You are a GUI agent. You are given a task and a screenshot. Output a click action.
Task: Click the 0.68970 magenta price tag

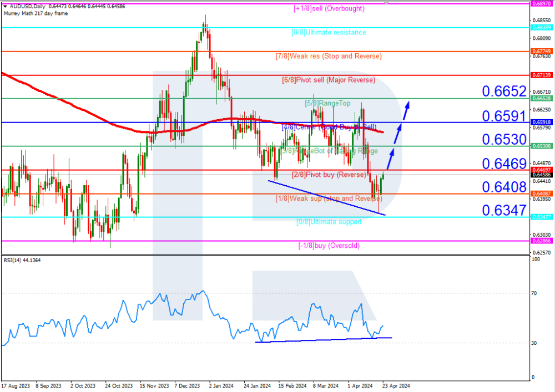pos(541,3)
